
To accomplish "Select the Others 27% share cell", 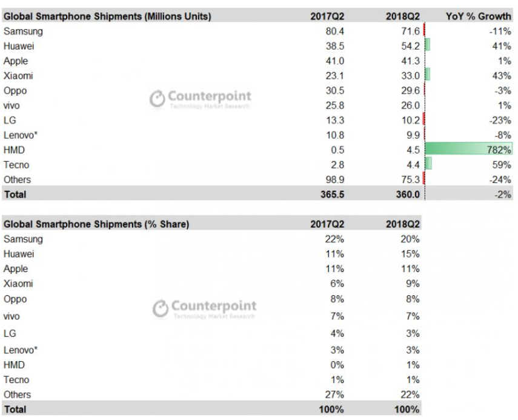I will click(x=334, y=395).
